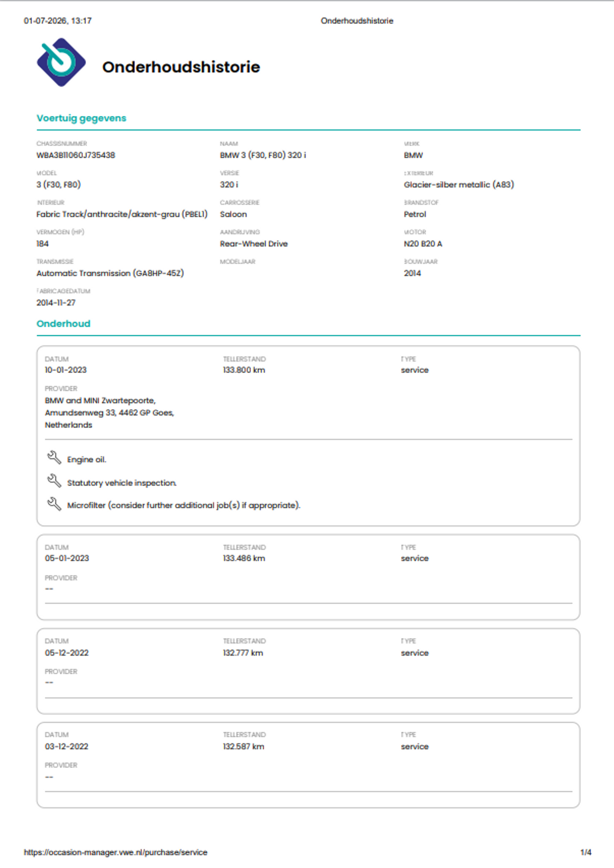
Task: Select the '--' provider of the 05-01-2023 record
Action: (49, 589)
